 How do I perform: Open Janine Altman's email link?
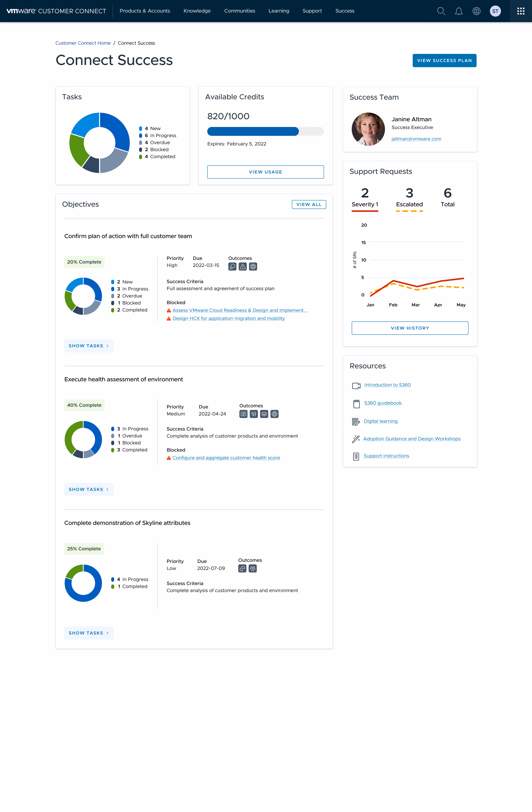416,139
